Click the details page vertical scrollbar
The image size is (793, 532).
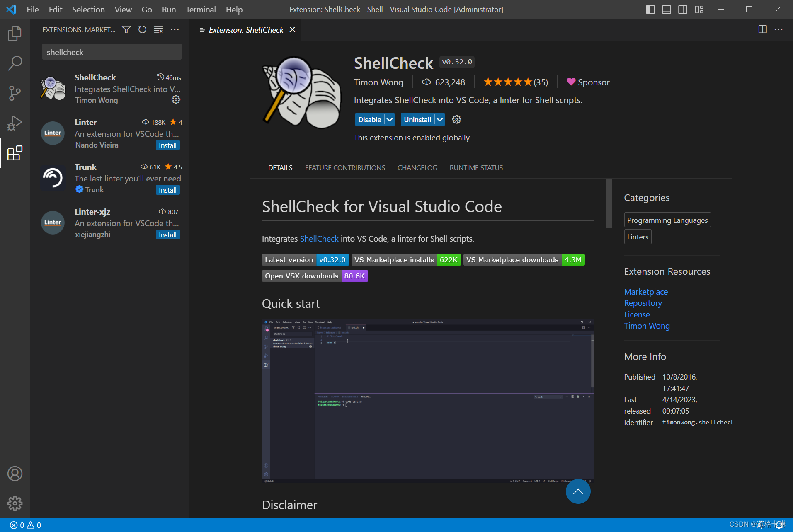(x=609, y=203)
